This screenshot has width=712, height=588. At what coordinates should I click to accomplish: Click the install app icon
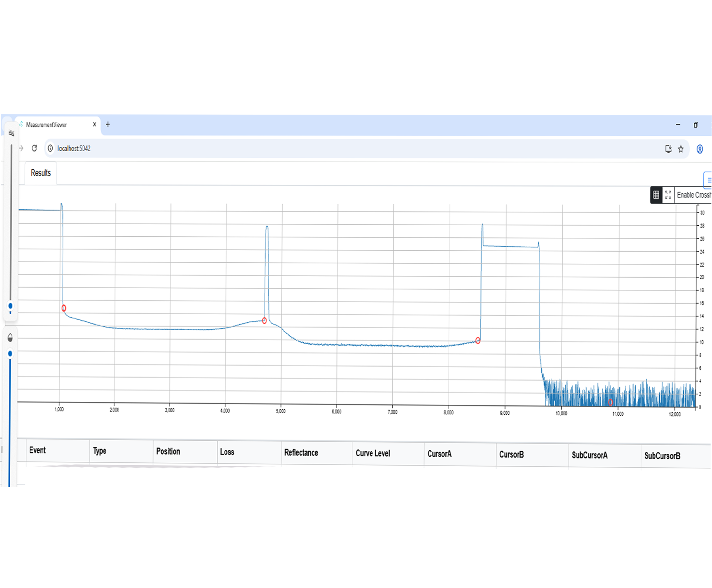click(x=668, y=149)
